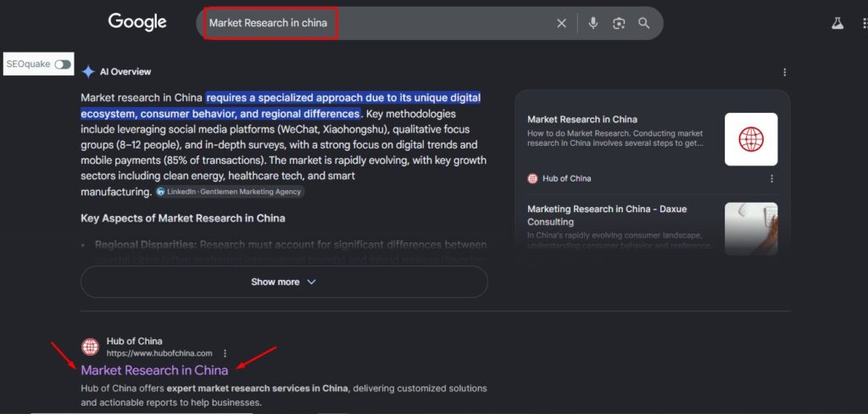Expand AI Overview with Show more
868x414 pixels.
(284, 282)
